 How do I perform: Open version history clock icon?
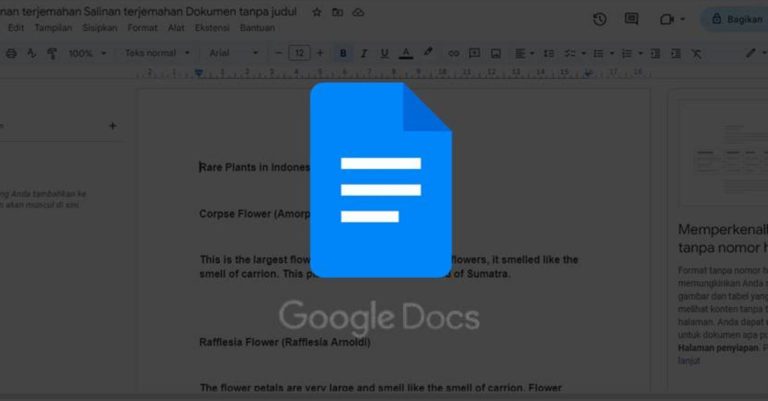[x=600, y=20]
